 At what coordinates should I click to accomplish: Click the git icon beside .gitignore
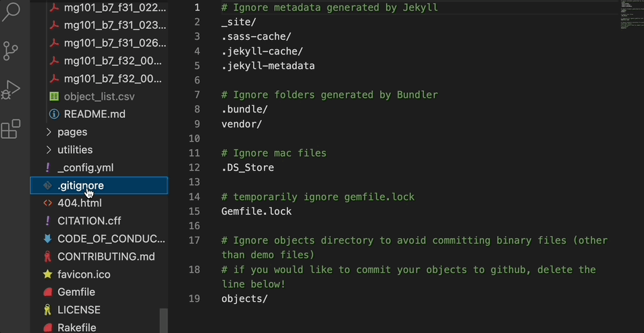(x=48, y=185)
